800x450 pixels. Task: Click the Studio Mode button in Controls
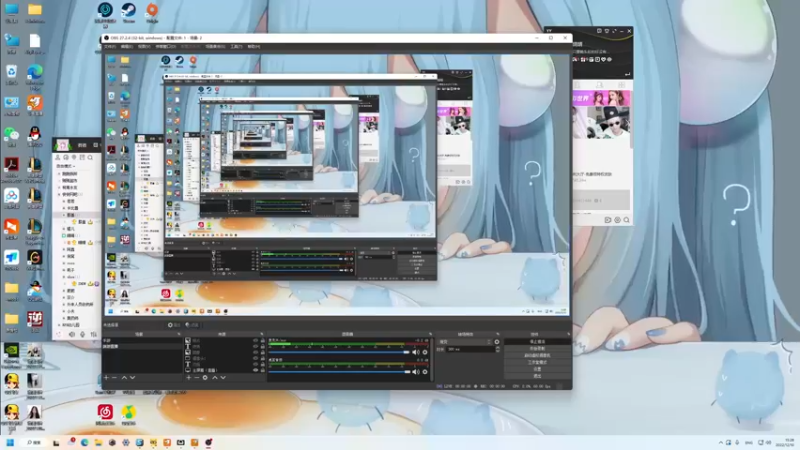click(x=537, y=362)
